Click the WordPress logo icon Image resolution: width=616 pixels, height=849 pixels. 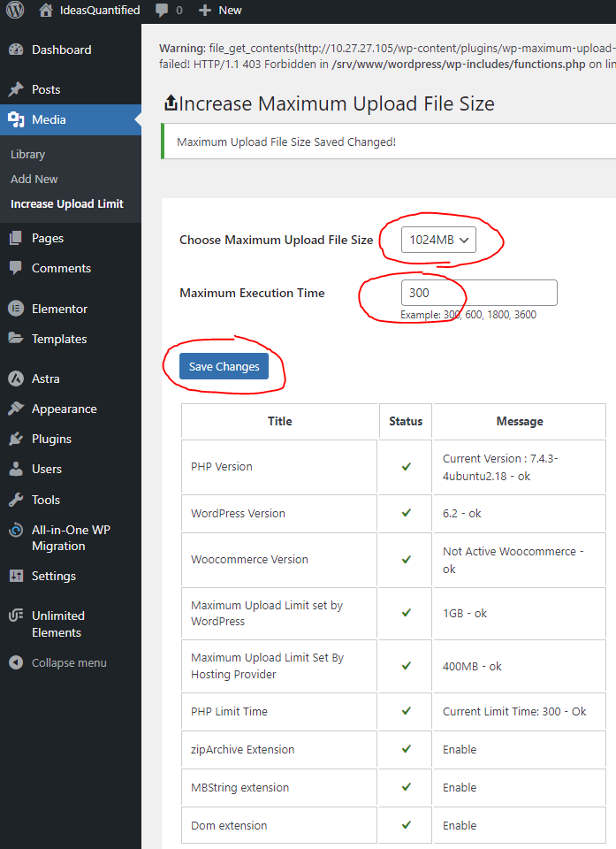pyautogui.click(x=15, y=10)
